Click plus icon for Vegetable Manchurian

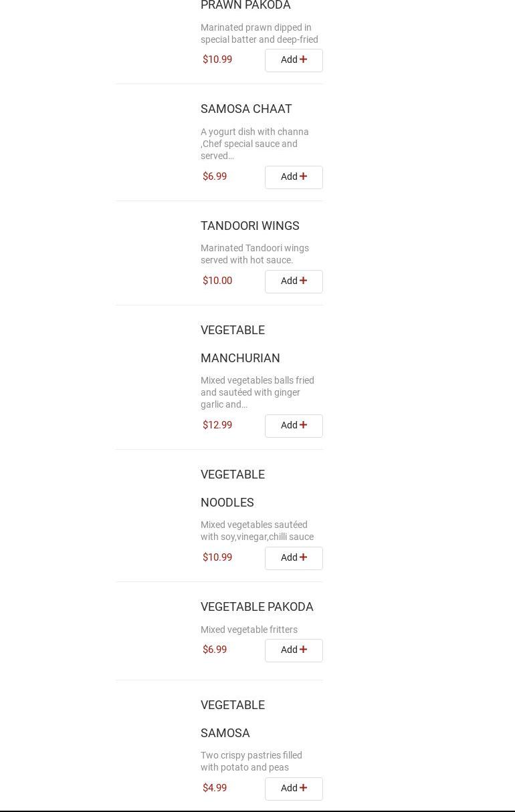[x=304, y=425]
